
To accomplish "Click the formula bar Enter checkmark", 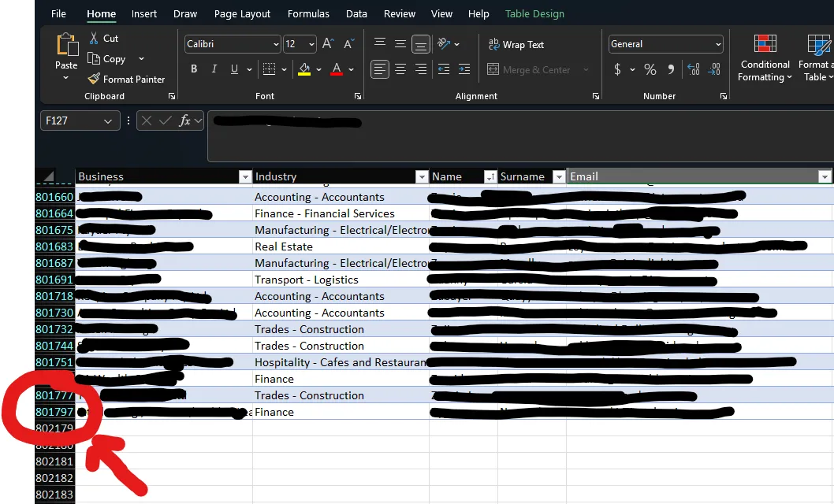I will (x=166, y=121).
